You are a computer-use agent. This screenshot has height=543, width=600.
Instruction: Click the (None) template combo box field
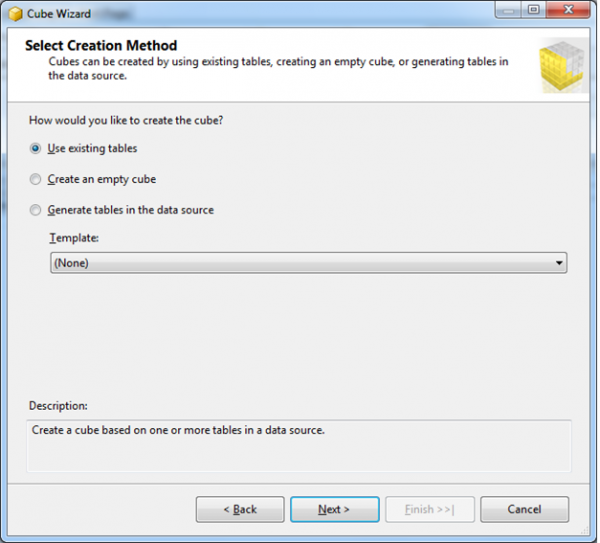coord(300,263)
